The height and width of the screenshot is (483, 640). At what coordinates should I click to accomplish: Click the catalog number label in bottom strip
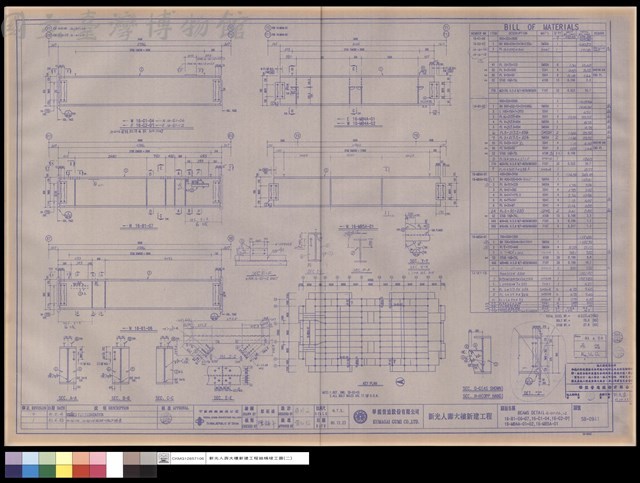188,459
